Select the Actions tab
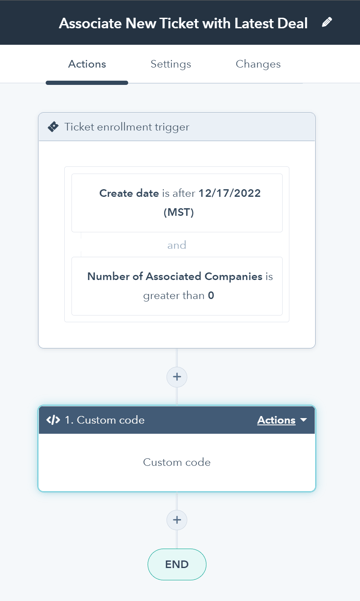 coord(87,64)
